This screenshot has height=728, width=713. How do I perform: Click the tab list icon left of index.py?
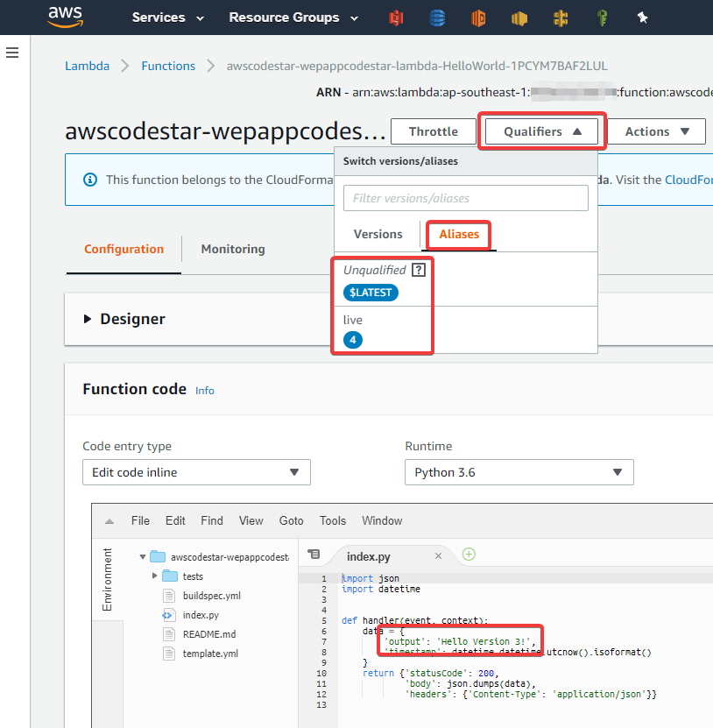coord(314,554)
